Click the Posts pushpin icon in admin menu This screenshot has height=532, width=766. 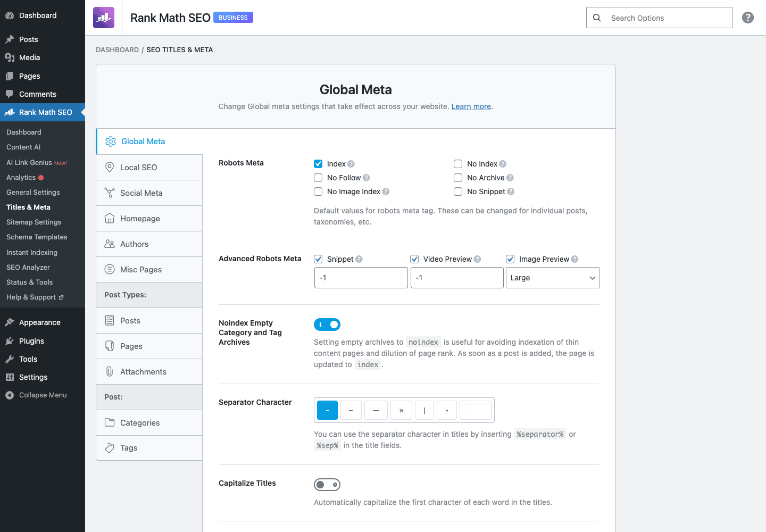tap(10, 39)
